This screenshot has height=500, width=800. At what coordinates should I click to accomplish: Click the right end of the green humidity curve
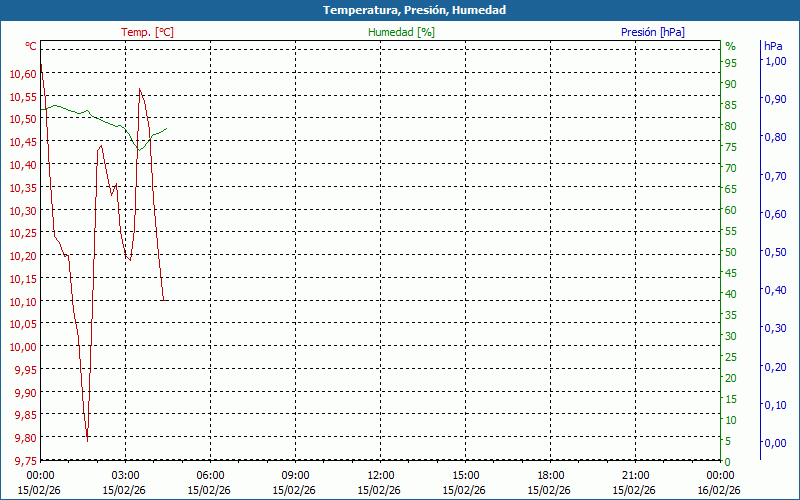pyautogui.click(x=167, y=128)
